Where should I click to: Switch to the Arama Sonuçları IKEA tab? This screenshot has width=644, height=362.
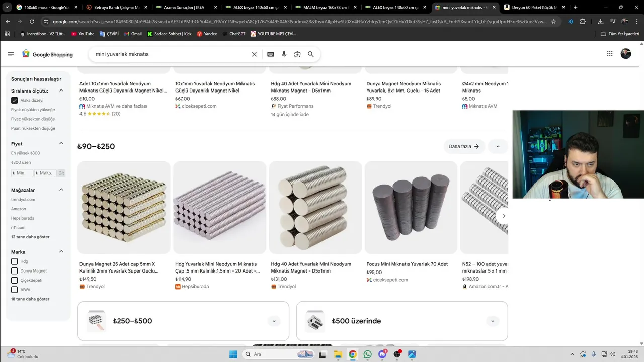185,7
